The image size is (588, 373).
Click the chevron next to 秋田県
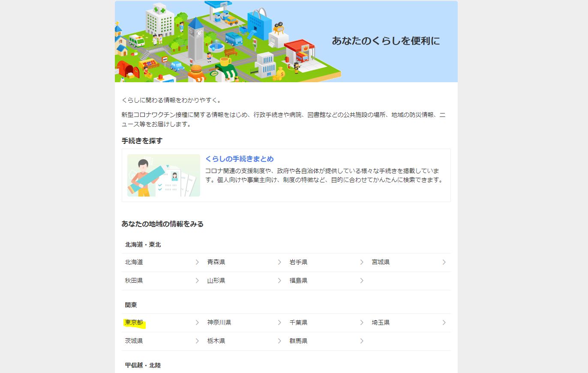click(197, 280)
